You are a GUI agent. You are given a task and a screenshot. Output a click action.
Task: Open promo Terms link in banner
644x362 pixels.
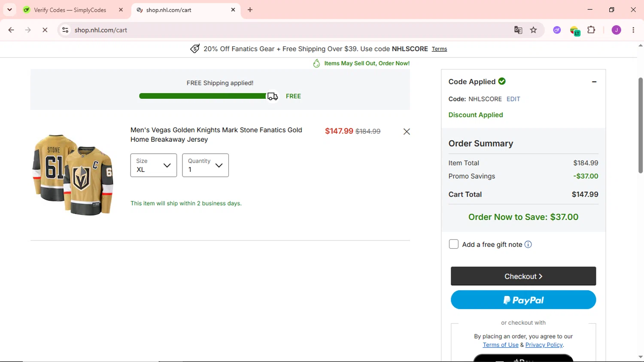(x=439, y=49)
